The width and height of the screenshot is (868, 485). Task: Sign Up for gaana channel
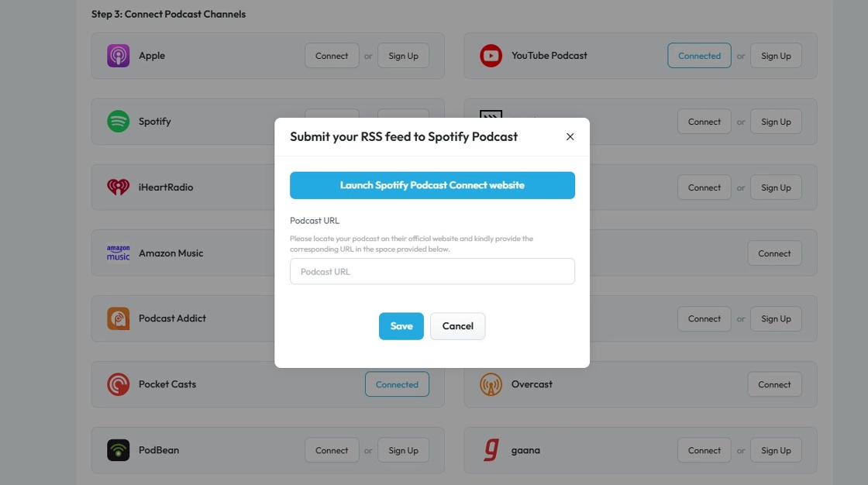pyautogui.click(x=776, y=450)
